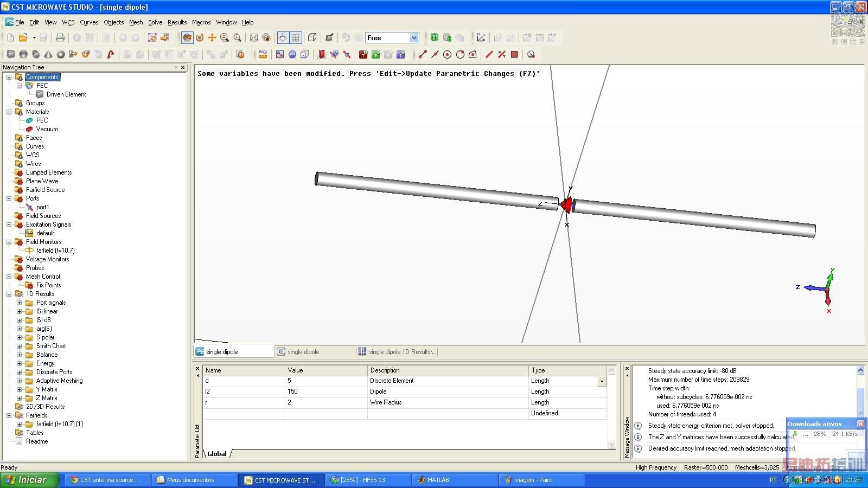Image resolution: width=868 pixels, height=488 pixels.
Task: Toggle the working plane grid
Action: [x=296, y=37]
